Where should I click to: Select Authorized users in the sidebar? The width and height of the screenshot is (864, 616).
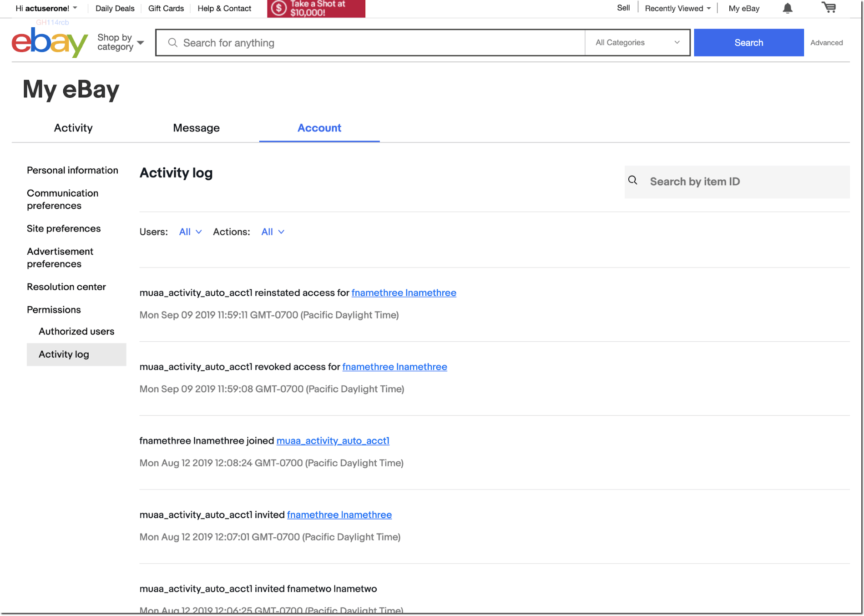tap(76, 331)
